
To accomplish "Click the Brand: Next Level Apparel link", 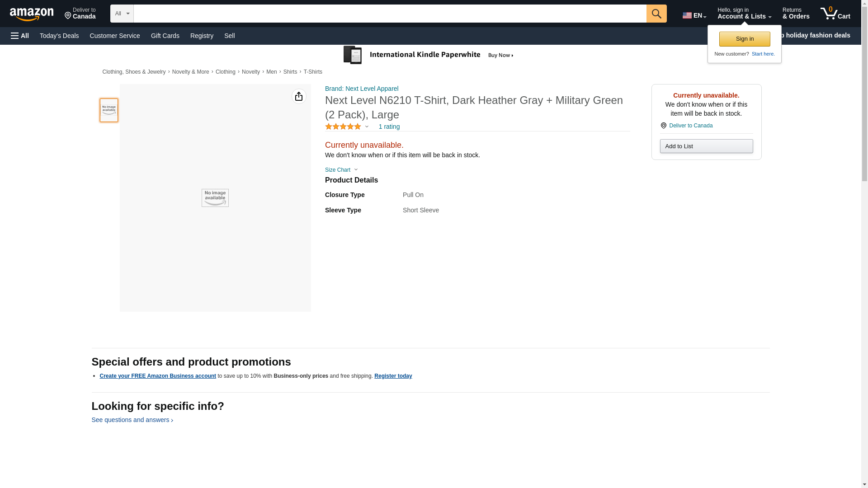I will click(x=361, y=89).
